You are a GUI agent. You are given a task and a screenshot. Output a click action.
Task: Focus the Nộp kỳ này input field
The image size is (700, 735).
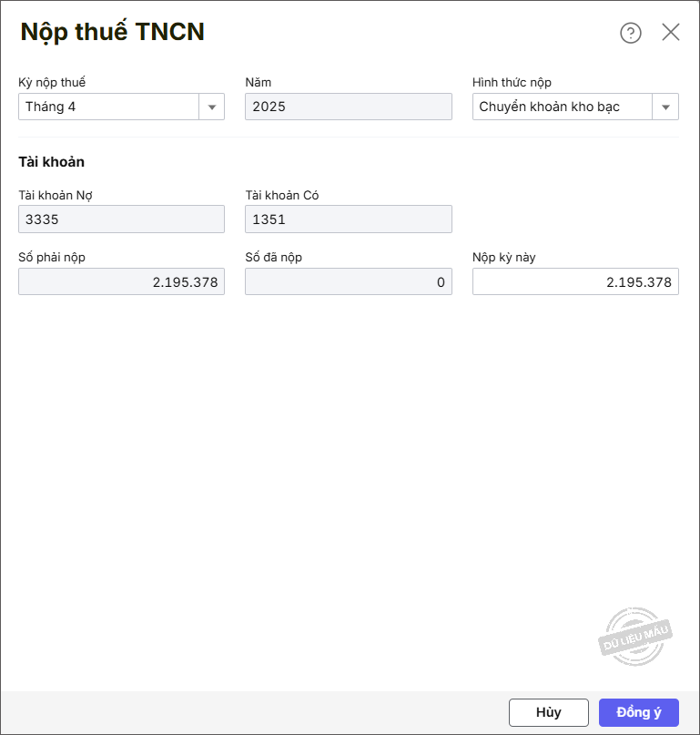574,282
